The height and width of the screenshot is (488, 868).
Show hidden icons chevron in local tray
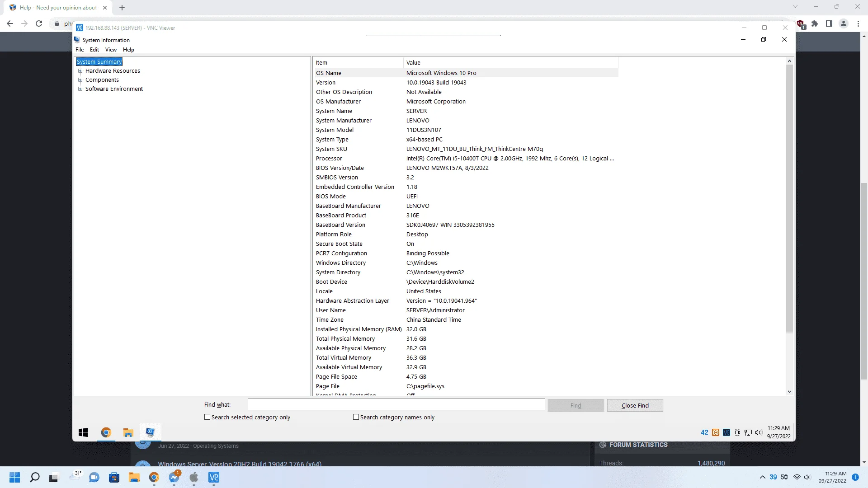tap(763, 477)
